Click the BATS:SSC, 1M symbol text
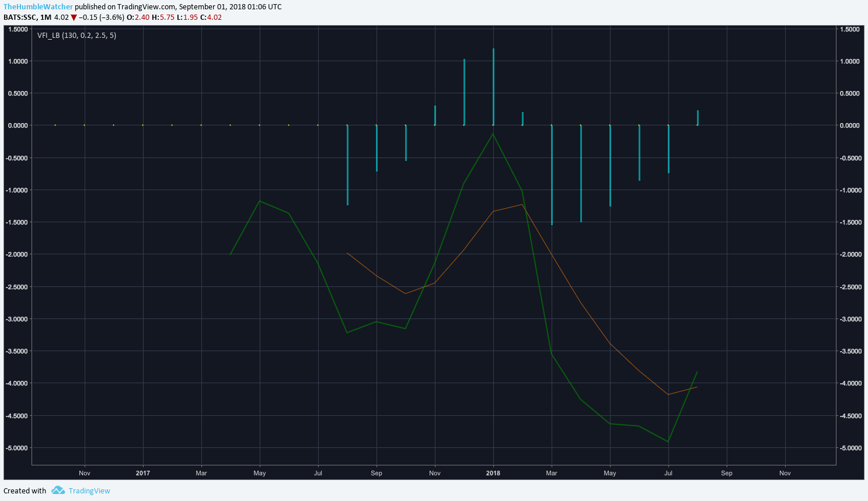The width and height of the screenshot is (868, 501). tap(27, 17)
